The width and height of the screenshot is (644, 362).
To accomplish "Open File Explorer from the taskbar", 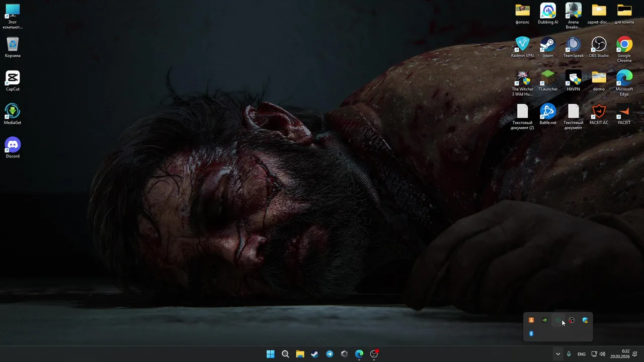I will pyautogui.click(x=300, y=354).
